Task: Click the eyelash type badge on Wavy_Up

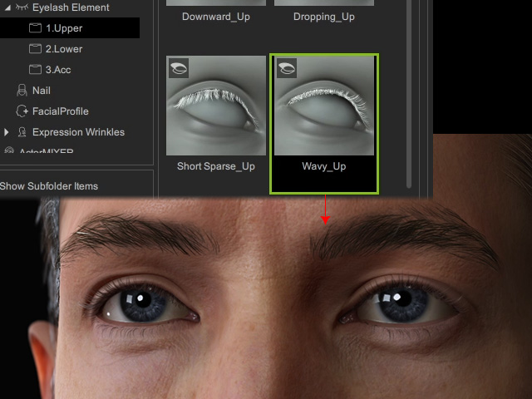Action: (287, 68)
